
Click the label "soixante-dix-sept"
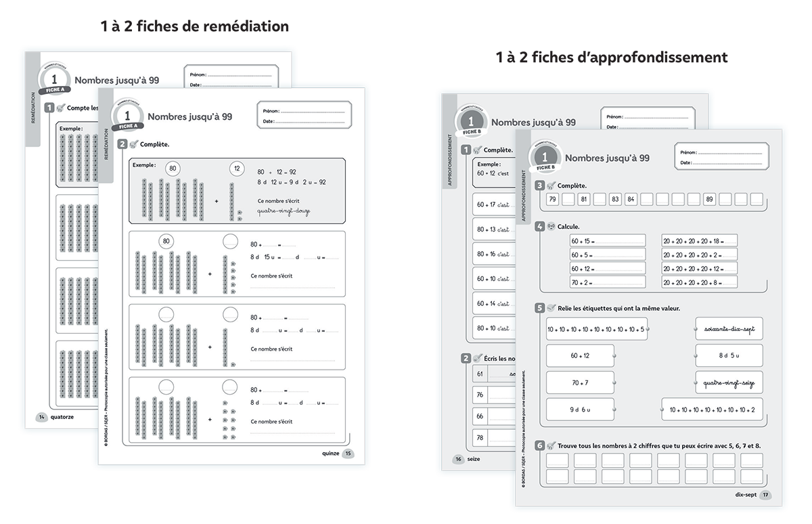pos(729,329)
